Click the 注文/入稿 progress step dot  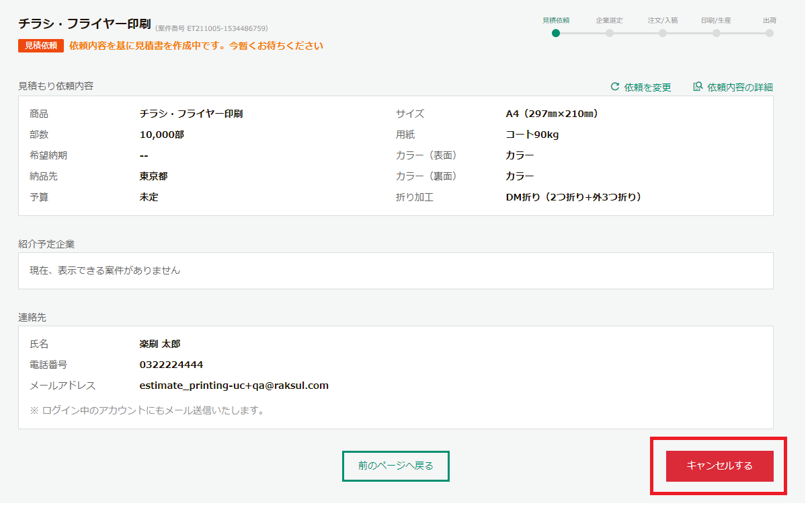pos(663,32)
